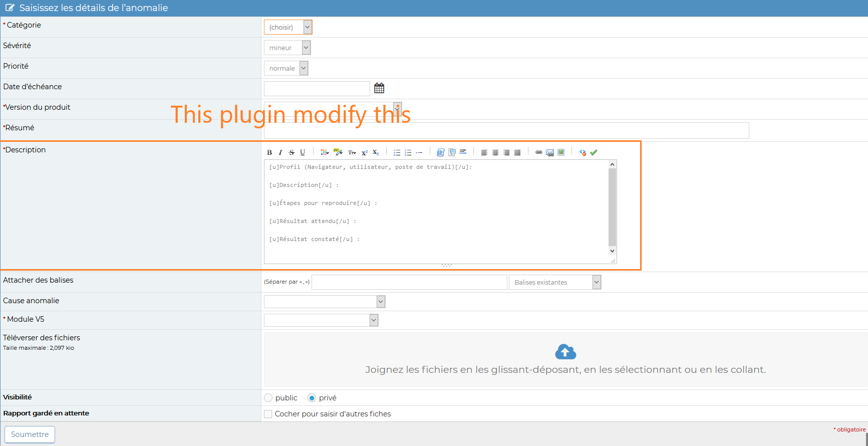Justify the text
The width and height of the screenshot is (868, 446).
(517, 152)
